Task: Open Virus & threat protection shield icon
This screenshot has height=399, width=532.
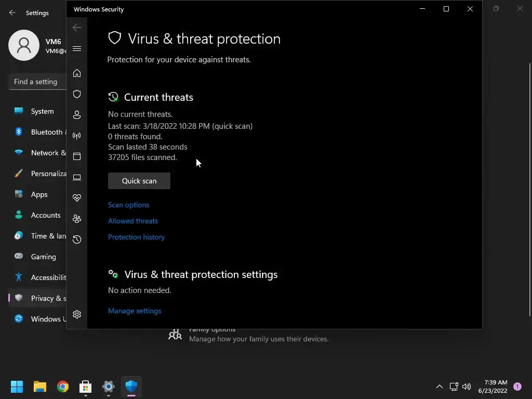Action: coord(77,94)
